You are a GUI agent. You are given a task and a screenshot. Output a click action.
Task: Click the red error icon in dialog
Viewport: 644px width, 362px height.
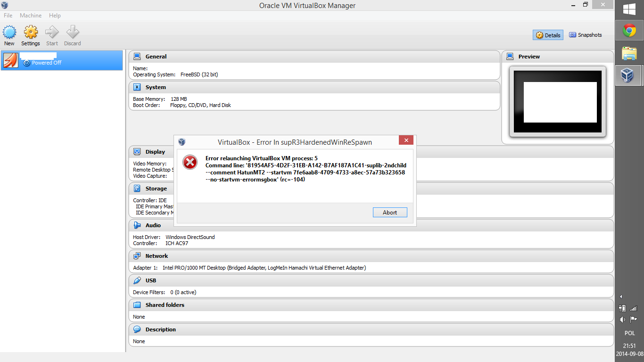[190, 163]
